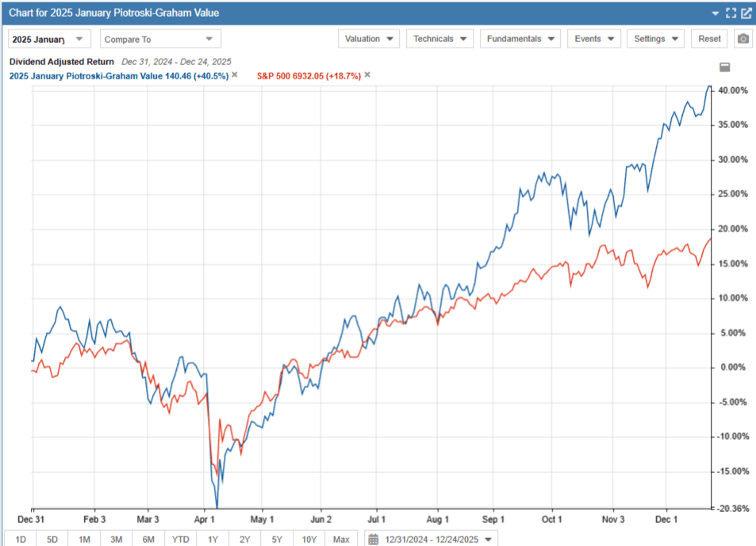Select the 10Y time range
This screenshot has height=546, width=756.
[x=309, y=539]
